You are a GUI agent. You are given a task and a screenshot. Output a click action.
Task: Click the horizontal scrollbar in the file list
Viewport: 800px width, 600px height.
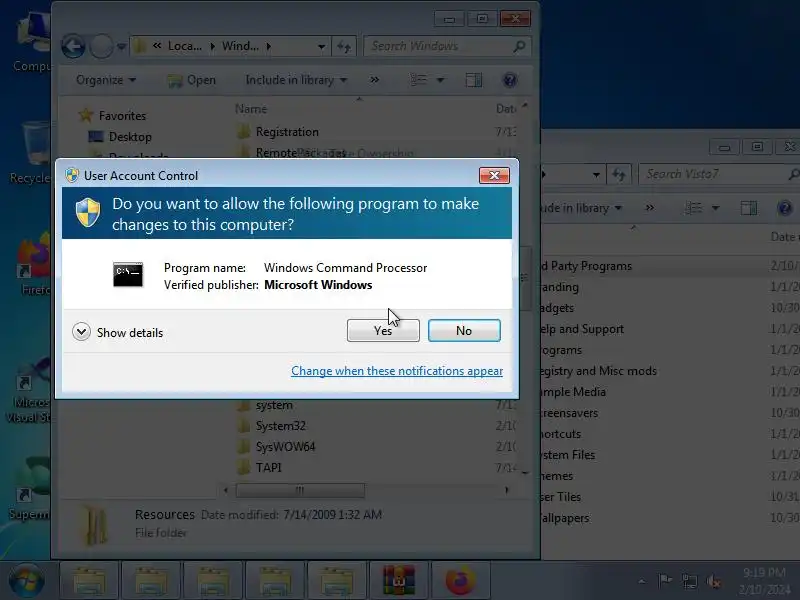[x=300, y=490]
